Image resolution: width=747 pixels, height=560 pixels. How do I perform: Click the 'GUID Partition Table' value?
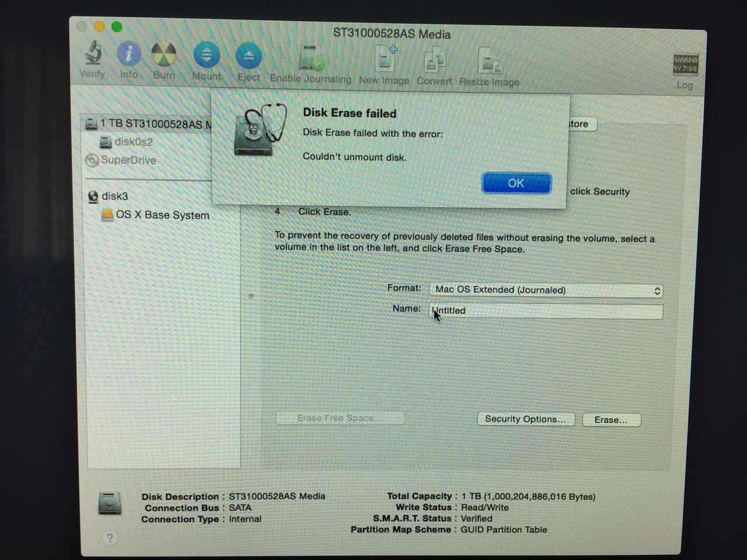(504, 530)
